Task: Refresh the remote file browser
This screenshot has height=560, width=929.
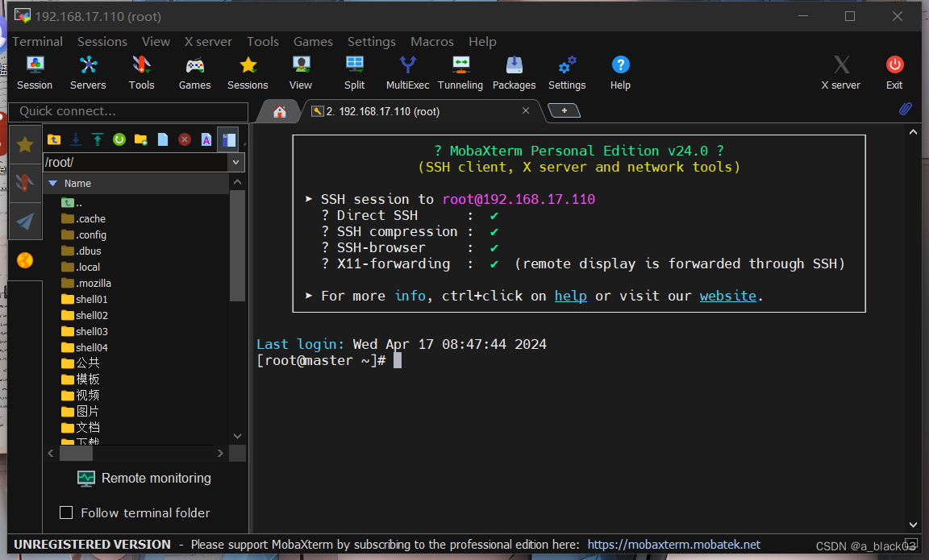Action: [118, 139]
